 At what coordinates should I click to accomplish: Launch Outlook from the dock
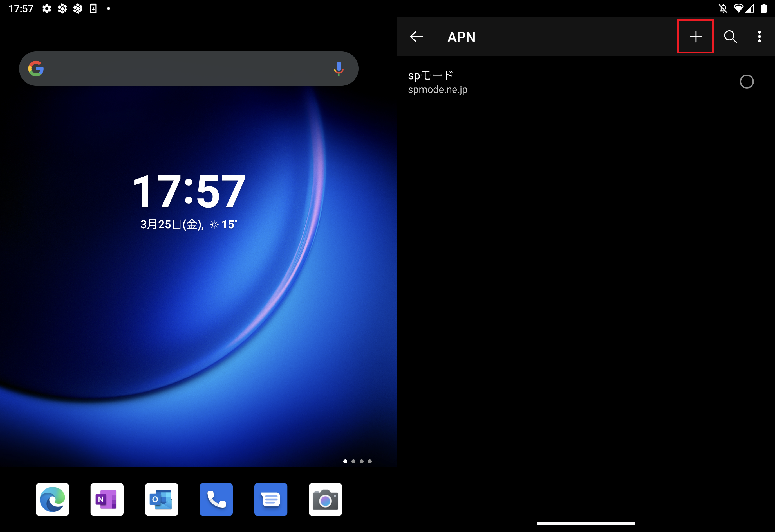[162, 499]
